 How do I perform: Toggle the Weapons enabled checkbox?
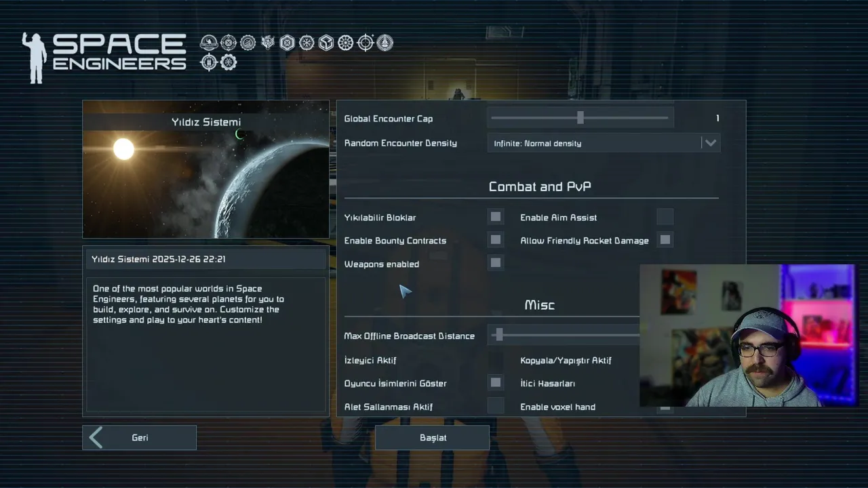(x=496, y=263)
